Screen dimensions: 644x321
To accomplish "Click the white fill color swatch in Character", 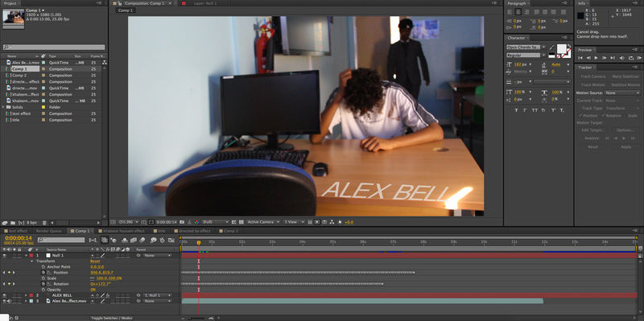I will pos(561,49).
